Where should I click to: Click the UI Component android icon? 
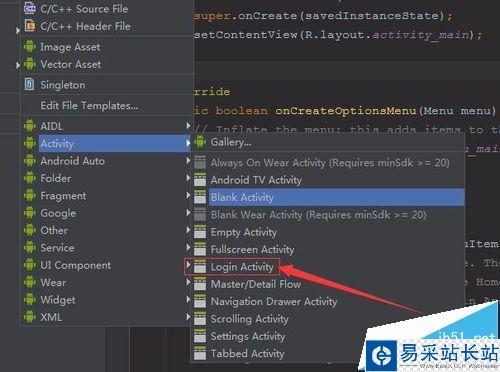(x=30, y=264)
